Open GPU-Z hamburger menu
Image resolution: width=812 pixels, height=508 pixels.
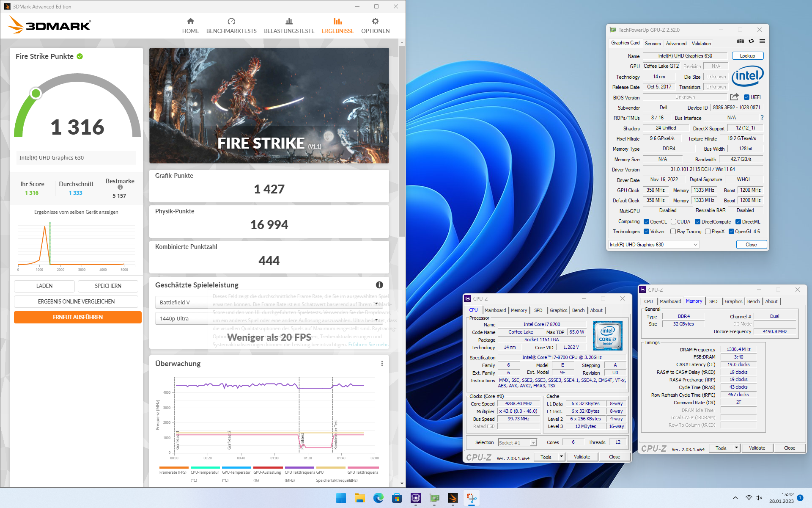click(762, 41)
